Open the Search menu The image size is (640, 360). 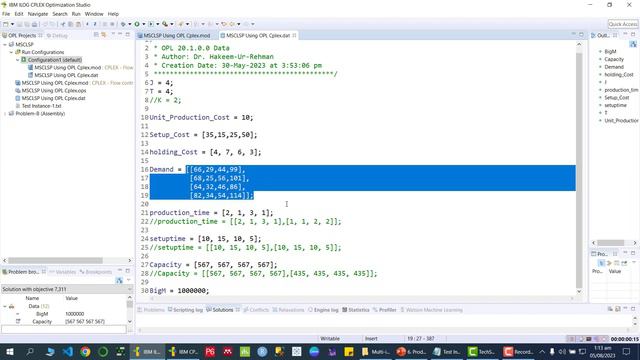[60, 14]
